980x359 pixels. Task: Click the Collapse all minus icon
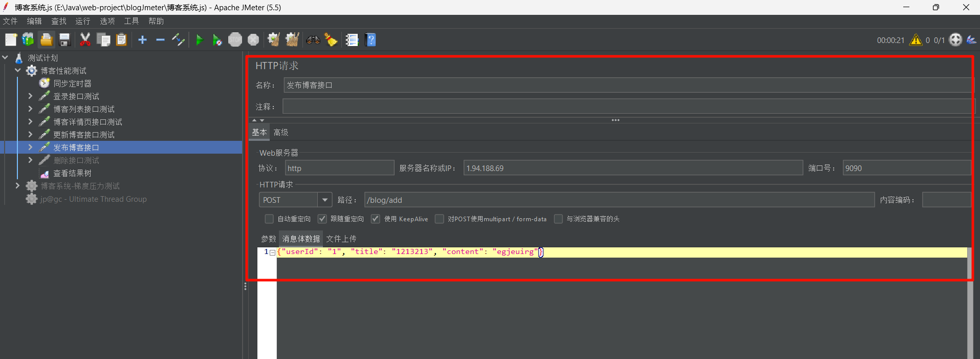pos(160,40)
